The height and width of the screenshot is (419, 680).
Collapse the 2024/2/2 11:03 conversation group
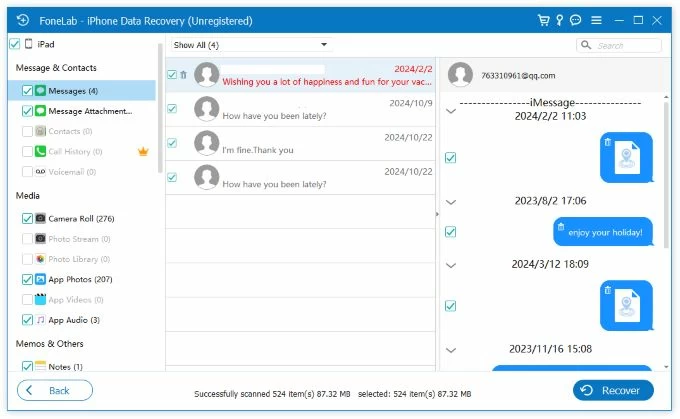[x=451, y=112]
